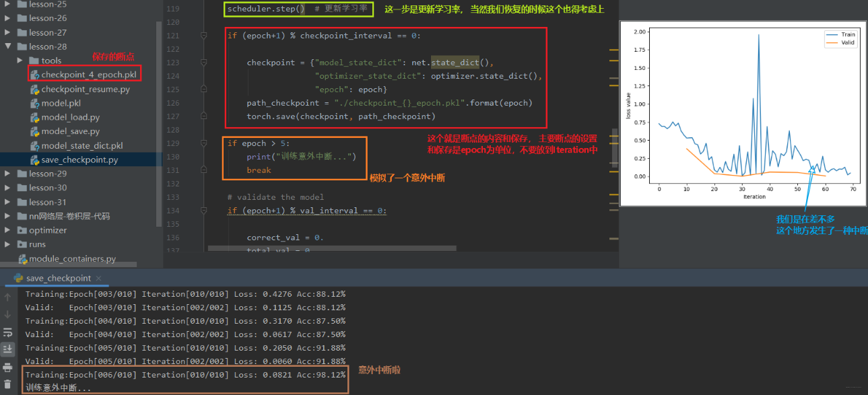Click fold end marker at line 127

click(x=203, y=116)
